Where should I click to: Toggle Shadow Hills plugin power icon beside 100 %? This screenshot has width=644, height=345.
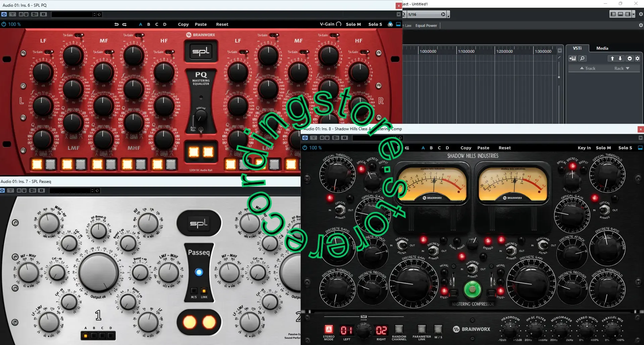click(305, 148)
